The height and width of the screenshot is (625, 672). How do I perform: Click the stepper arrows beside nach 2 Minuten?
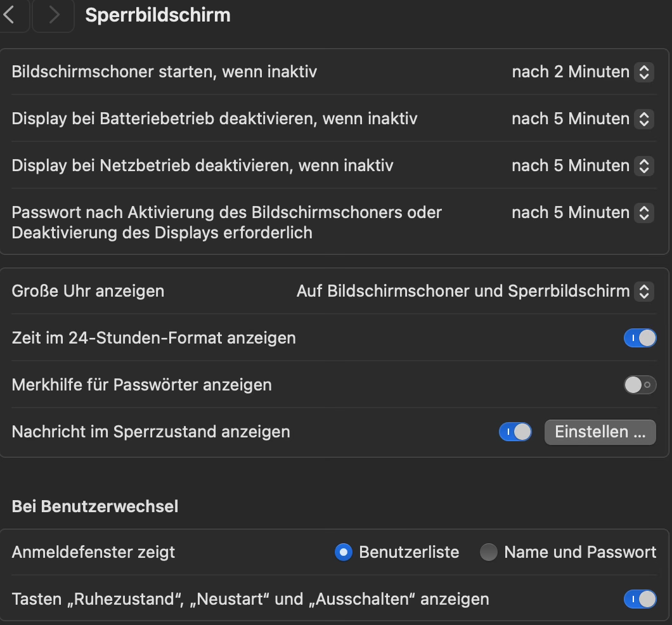[x=644, y=72]
